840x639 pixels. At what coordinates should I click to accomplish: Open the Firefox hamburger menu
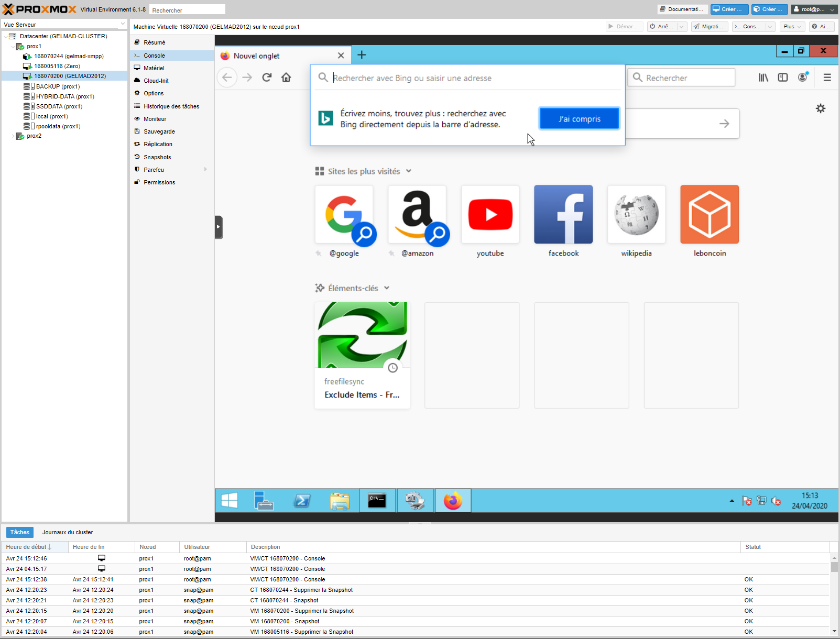click(x=827, y=78)
